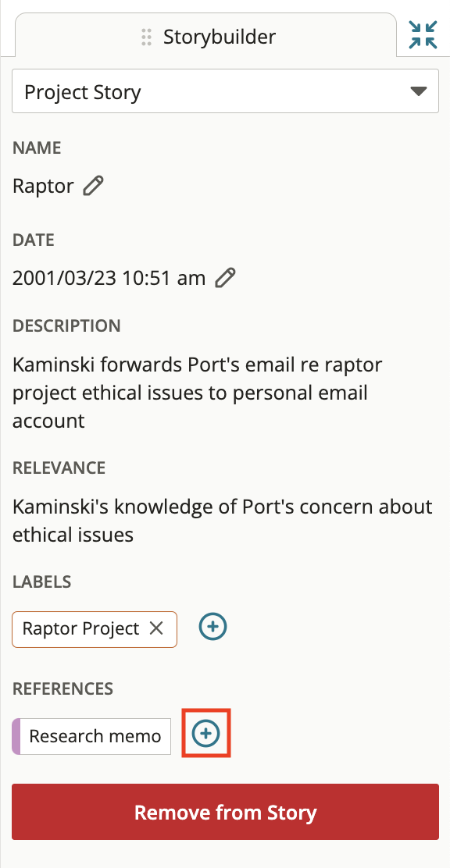
Task: Click the relevance text about Port's concern
Action: (223, 521)
